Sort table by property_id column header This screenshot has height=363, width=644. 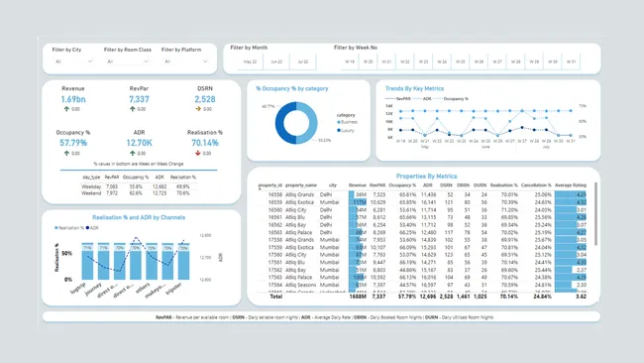pos(269,185)
